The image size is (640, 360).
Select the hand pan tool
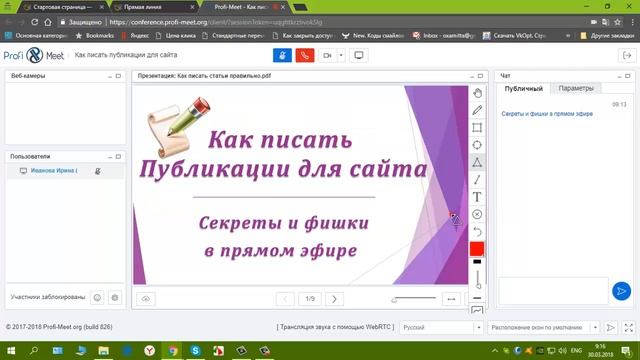477,93
